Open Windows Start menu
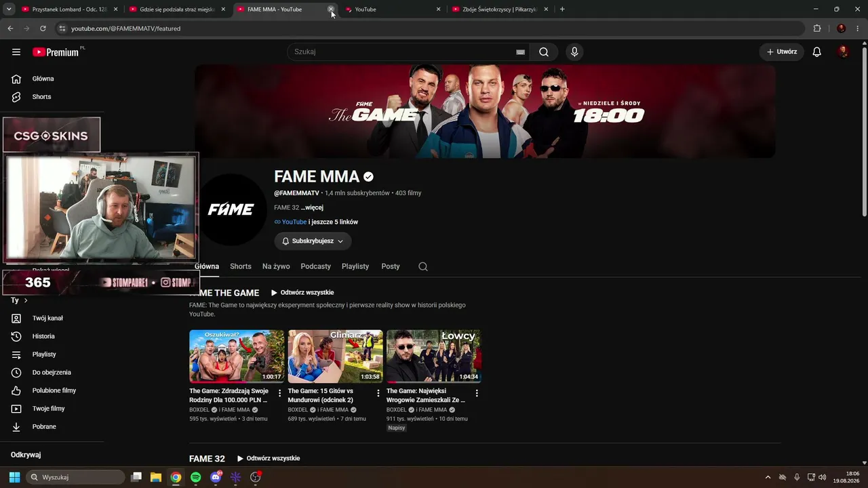868x488 pixels. [14, 477]
